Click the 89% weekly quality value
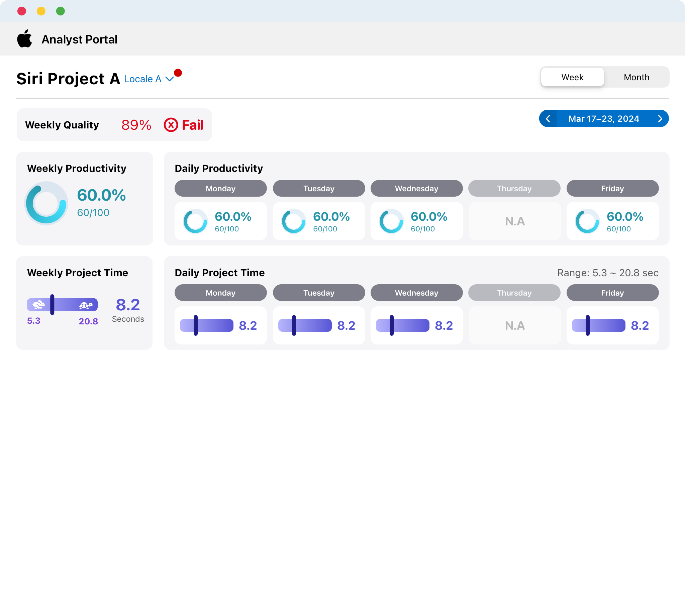This screenshot has width=685, height=616. (x=136, y=125)
